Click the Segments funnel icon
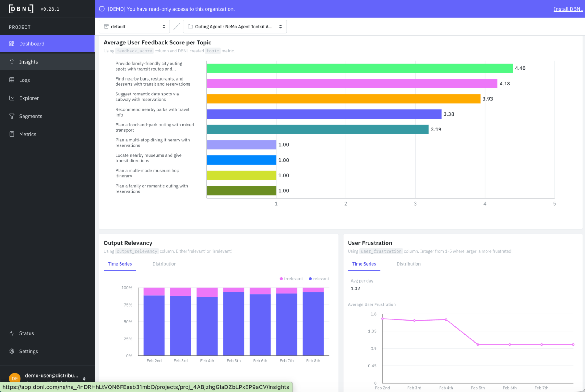This screenshot has width=585, height=392. coord(12,116)
